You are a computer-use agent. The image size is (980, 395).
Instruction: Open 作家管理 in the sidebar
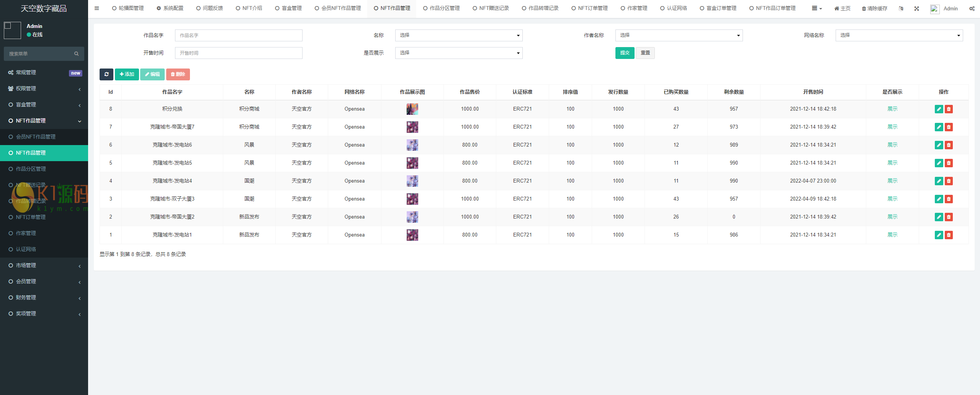(26, 233)
